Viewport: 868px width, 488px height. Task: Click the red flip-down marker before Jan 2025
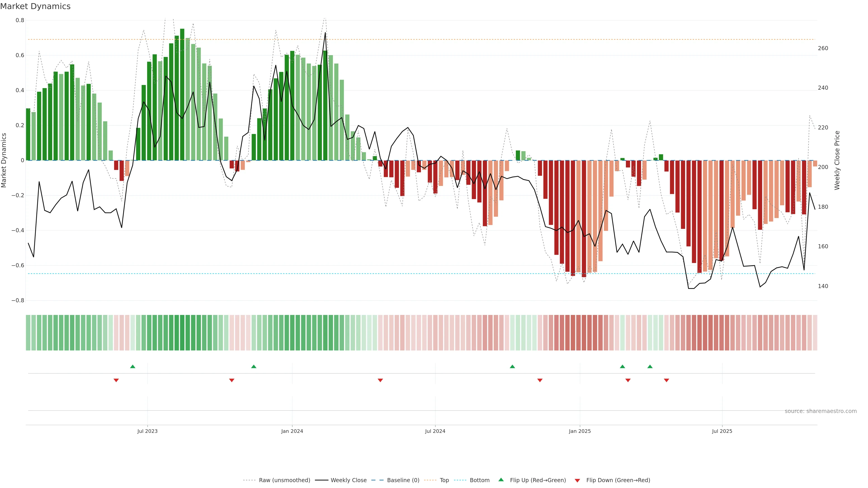pos(540,380)
